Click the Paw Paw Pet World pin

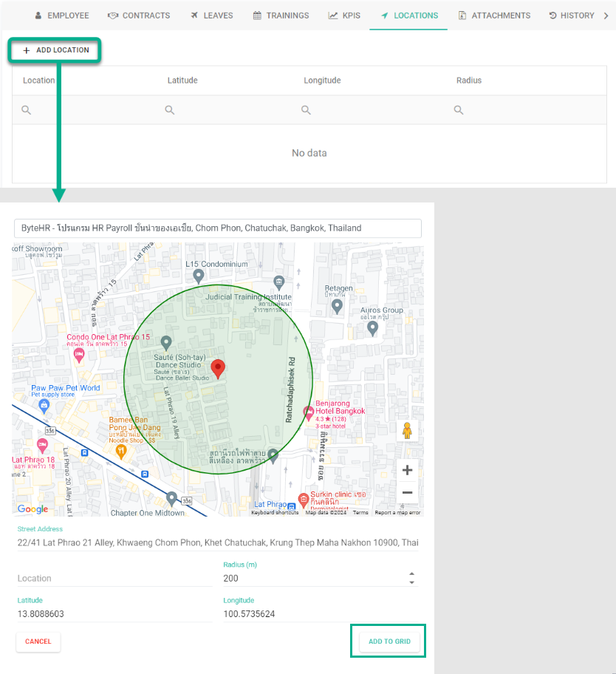tap(44, 405)
